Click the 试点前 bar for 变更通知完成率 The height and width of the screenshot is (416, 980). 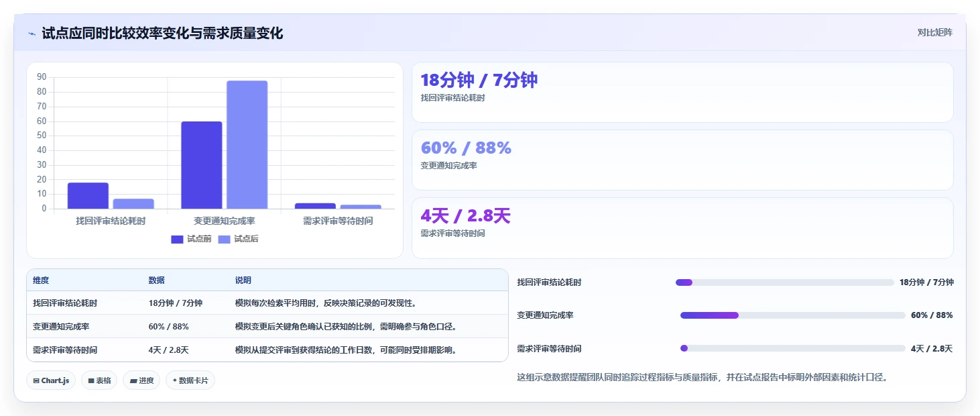201,165
